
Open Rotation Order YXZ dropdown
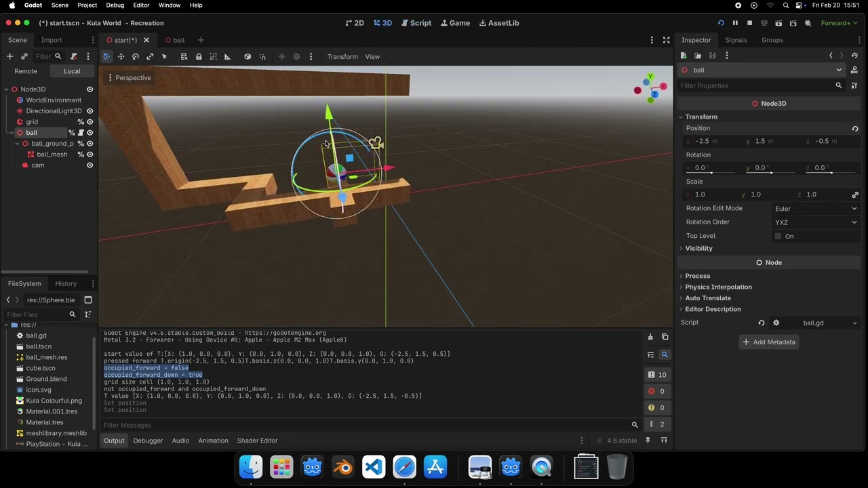(x=816, y=222)
